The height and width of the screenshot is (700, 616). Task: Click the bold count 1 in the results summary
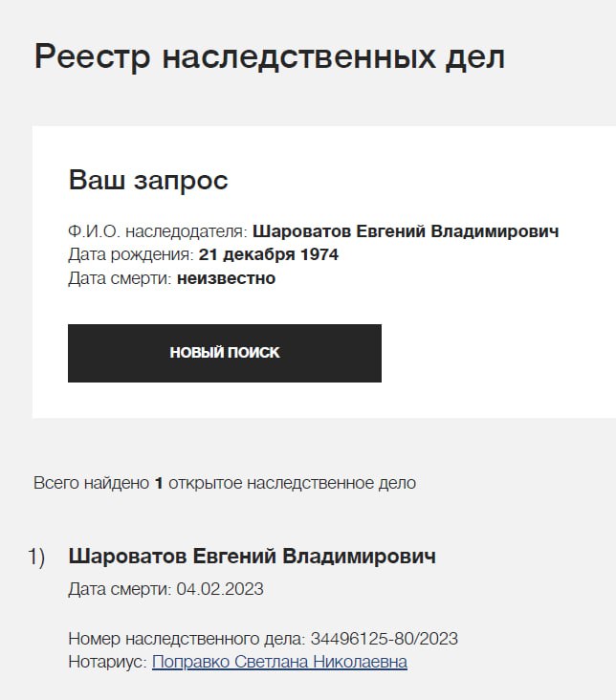click(x=159, y=483)
